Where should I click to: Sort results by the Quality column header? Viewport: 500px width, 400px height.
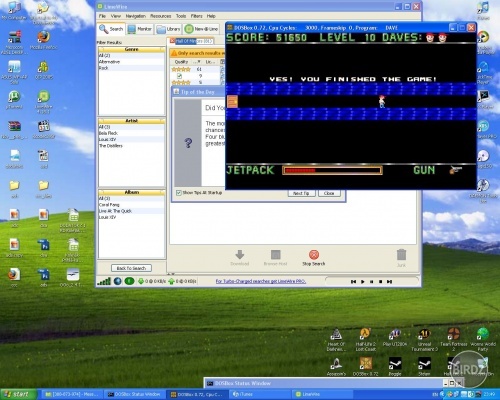click(182, 62)
